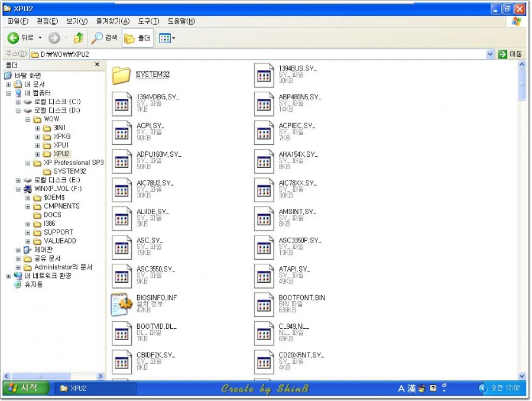The image size is (532, 401).
Task: Select the SYSTEM32 folder icon in file list
Action: point(121,75)
